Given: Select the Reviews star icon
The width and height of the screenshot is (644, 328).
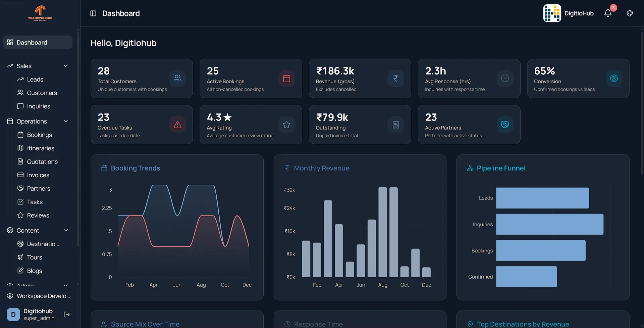Looking at the screenshot, I should [x=20, y=215].
